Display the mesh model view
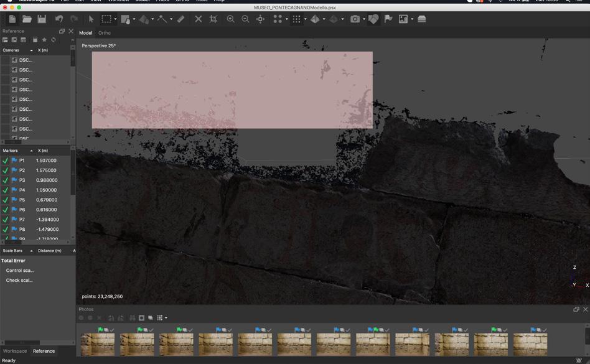Screen dimensions: 590x364 point(315,19)
